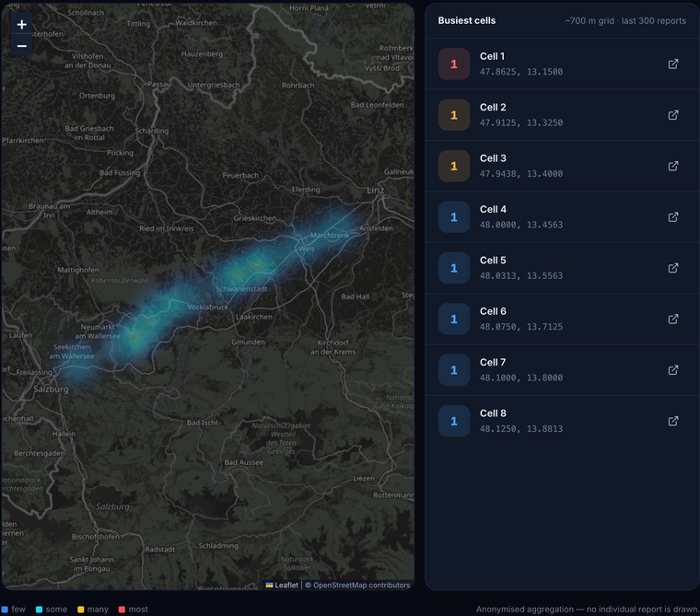Select the 'Cell 3' title text
This screenshot has height=616, width=700.
click(x=493, y=158)
